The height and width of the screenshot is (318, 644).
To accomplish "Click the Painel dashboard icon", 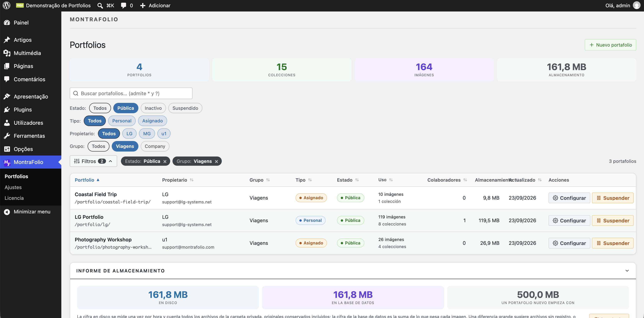I will (x=7, y=22).
